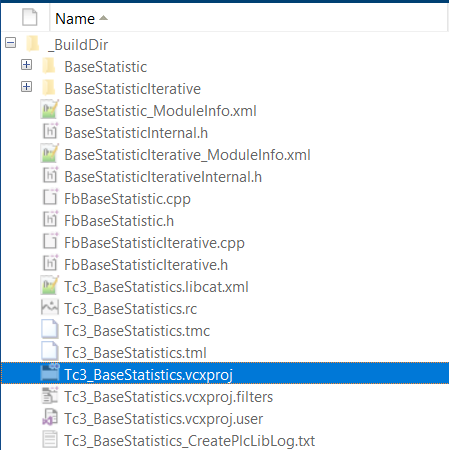Click the FbBaseStatistic.cpp file icon

click(50, 197)
